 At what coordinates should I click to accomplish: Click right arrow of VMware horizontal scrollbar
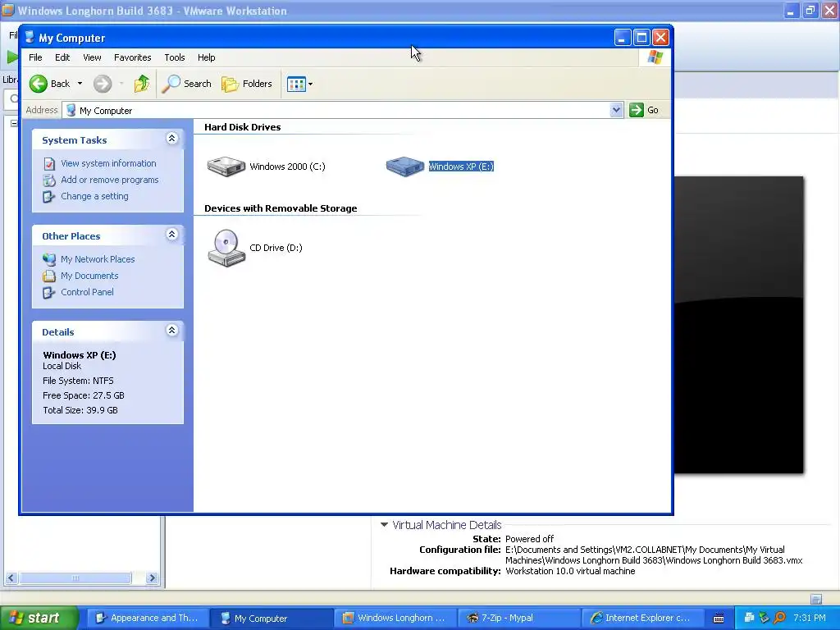[x=152, y=578]
